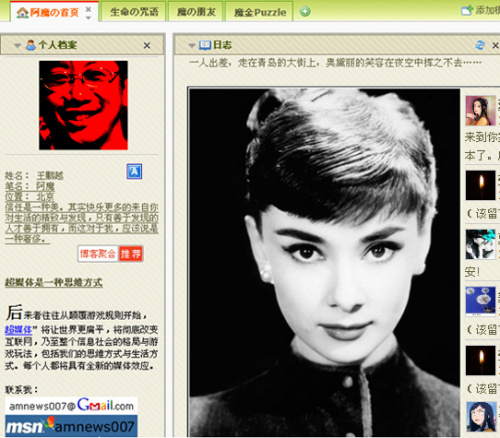Click the blue 超媒体 hyperlink in paragraph

[18, 330]
